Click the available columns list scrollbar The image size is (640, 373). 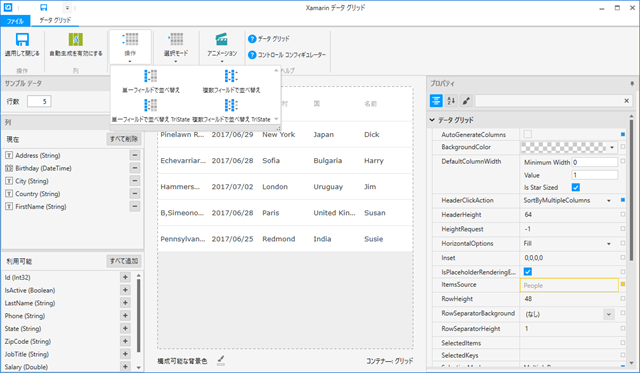(139, 314)
